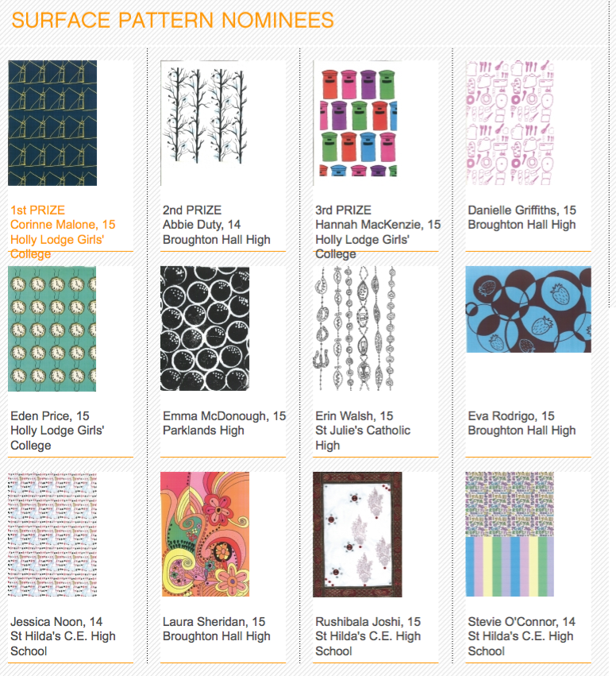Click the 2nd PRIZE Abbie Duty caption
The image size is (616, 676).
tap(216, 225)
